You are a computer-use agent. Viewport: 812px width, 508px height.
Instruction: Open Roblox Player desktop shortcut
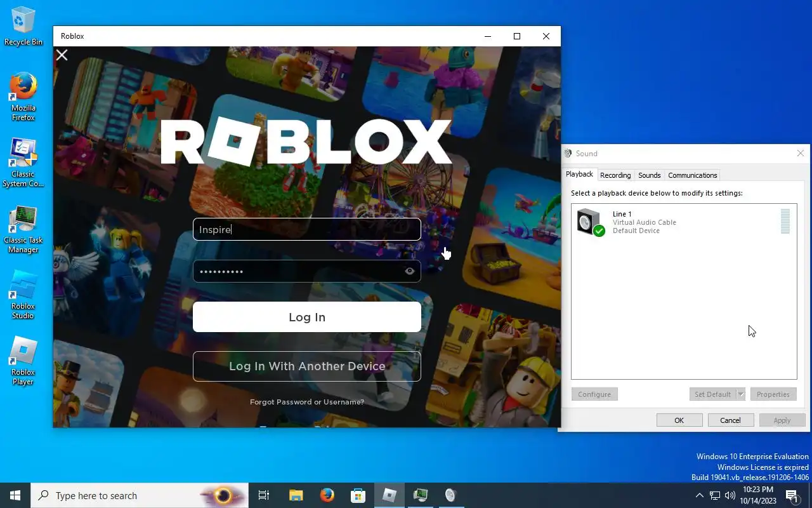pyautogui.click(x=23, y=361)
